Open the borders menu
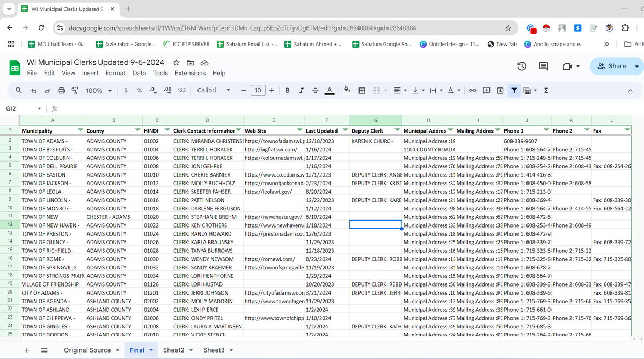Viewport: 644px width, 359px height. [362, 91]
